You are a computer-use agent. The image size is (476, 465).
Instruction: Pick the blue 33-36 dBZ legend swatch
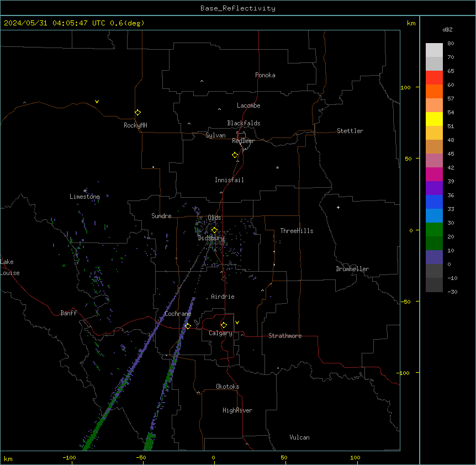coord(434,202)
